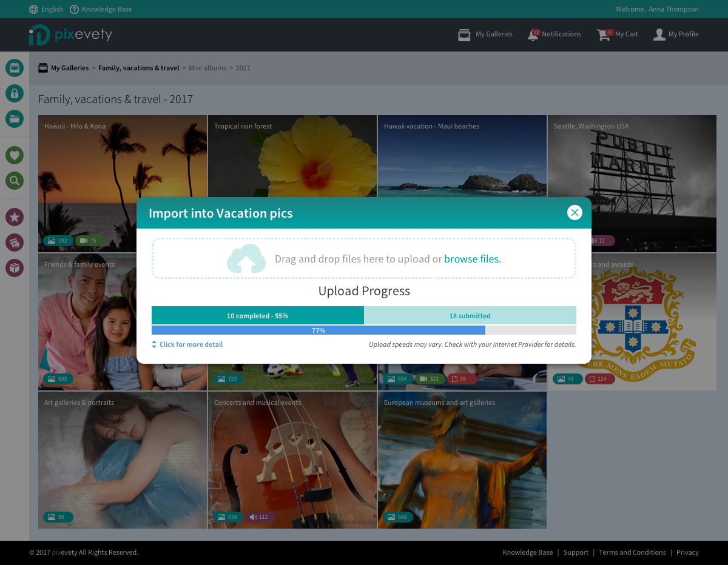Screen dimensions: 728x565
Task: Click photo badge 725 on soccer album
Action: [228, 379]
